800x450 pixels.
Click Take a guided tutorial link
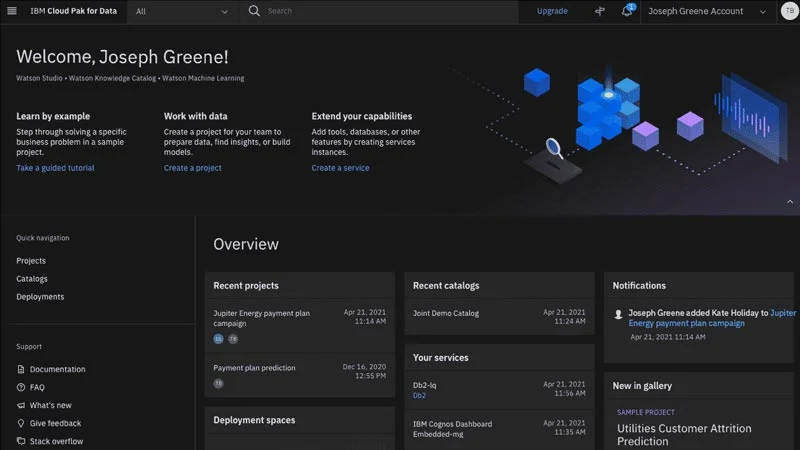pos(55,168)
